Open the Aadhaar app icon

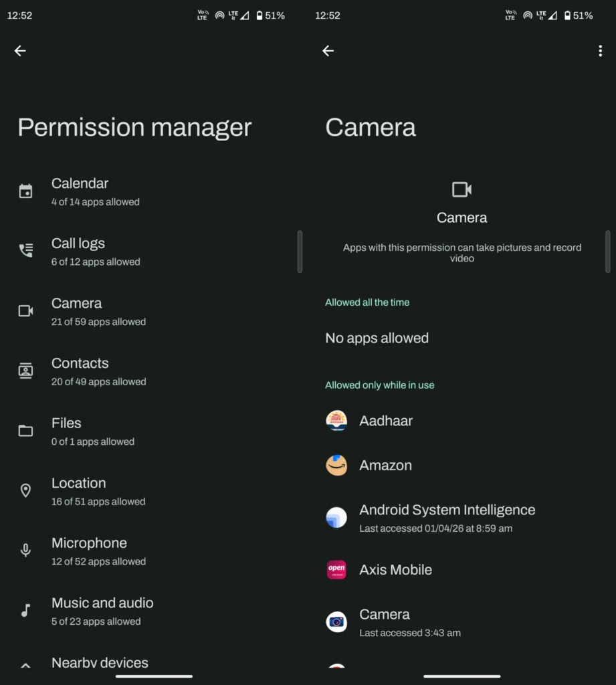coord(336,421)
